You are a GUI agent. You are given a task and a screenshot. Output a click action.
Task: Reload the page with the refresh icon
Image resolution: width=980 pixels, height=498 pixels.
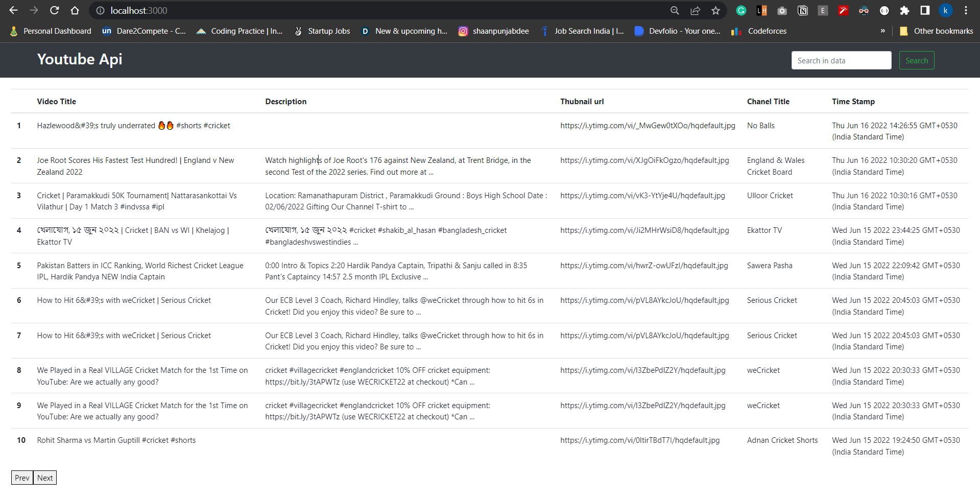tap(55, 10)
